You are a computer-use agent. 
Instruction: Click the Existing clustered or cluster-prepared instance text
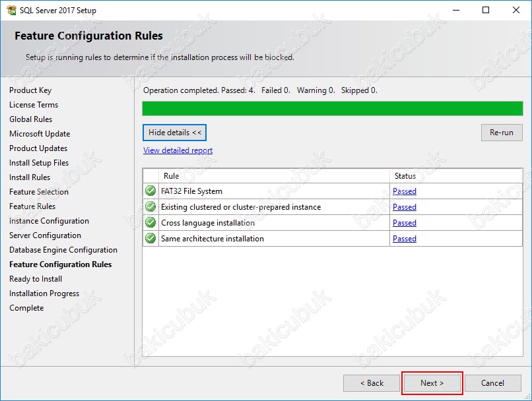(241, 207)
